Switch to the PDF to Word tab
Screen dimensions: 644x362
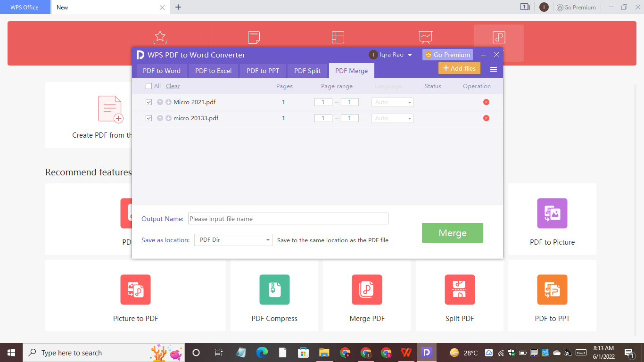click(162, 71)
